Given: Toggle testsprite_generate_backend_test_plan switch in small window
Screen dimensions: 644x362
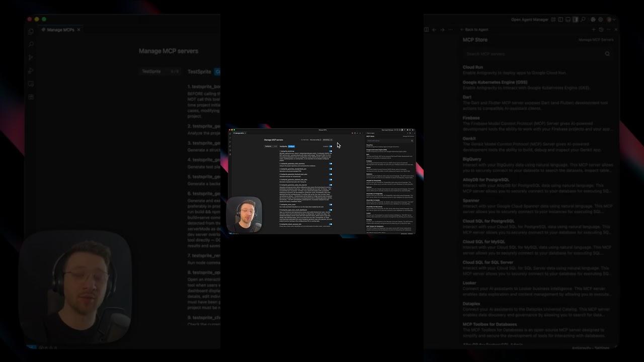Looking at the screenshot, I should [331, 179].
